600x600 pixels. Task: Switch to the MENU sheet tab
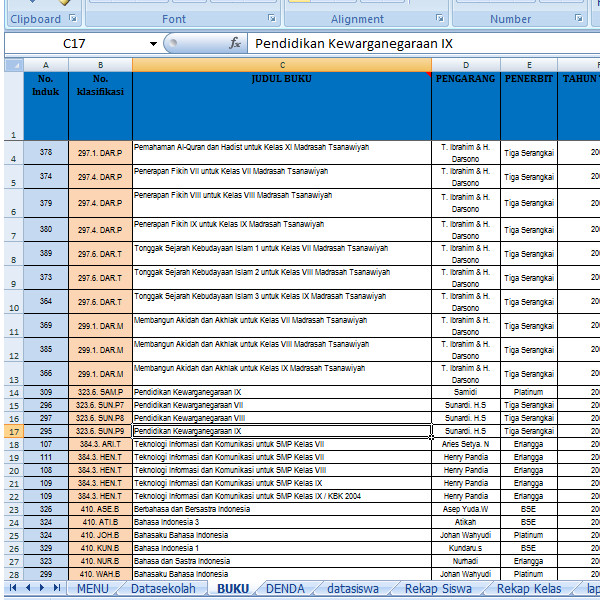[93, 589]
